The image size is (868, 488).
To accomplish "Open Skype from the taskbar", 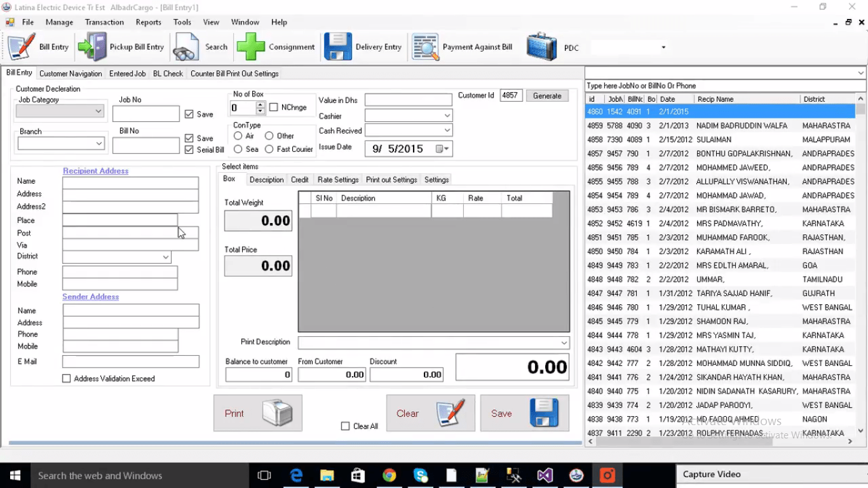I will point(420,475).
